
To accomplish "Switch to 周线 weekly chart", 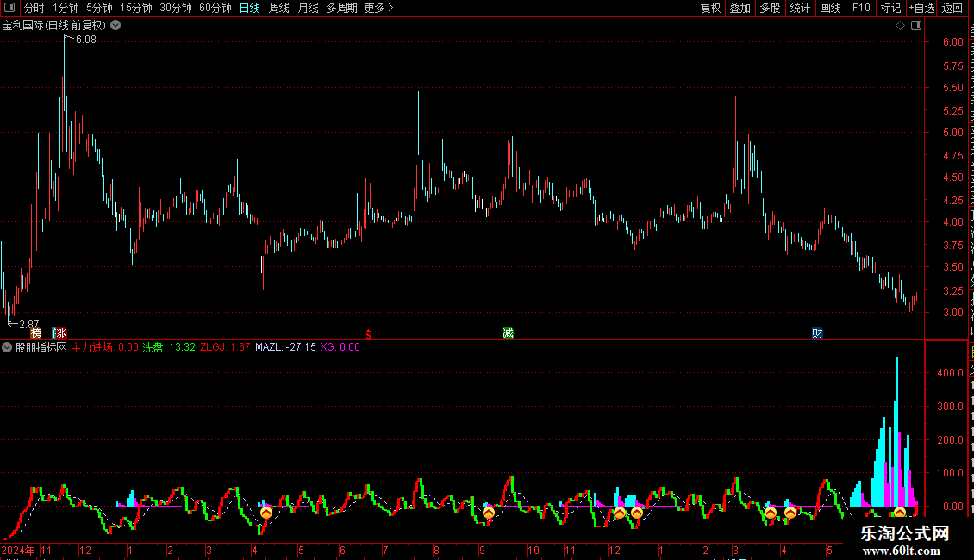I will tap(279, 8).
